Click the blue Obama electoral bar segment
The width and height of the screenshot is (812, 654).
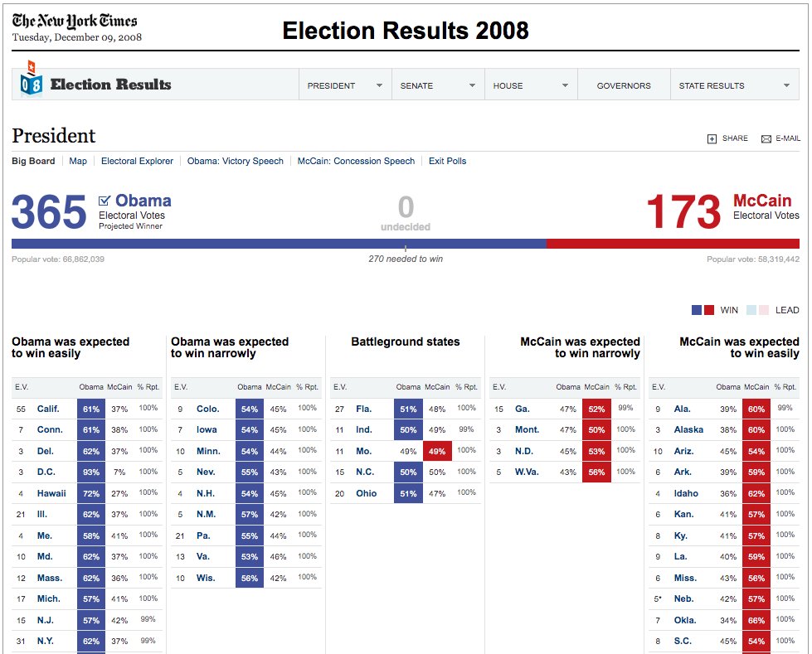[x=279, y=244]
